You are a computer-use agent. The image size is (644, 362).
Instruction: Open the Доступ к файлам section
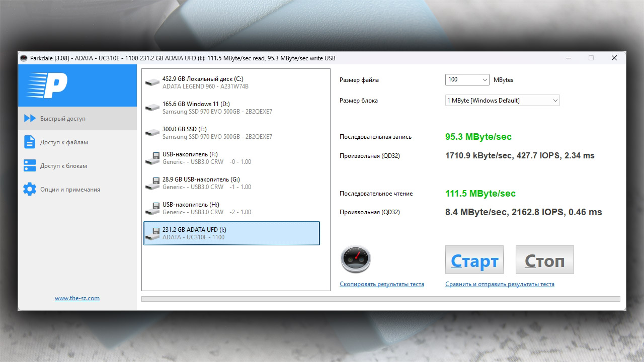point(77,142)
